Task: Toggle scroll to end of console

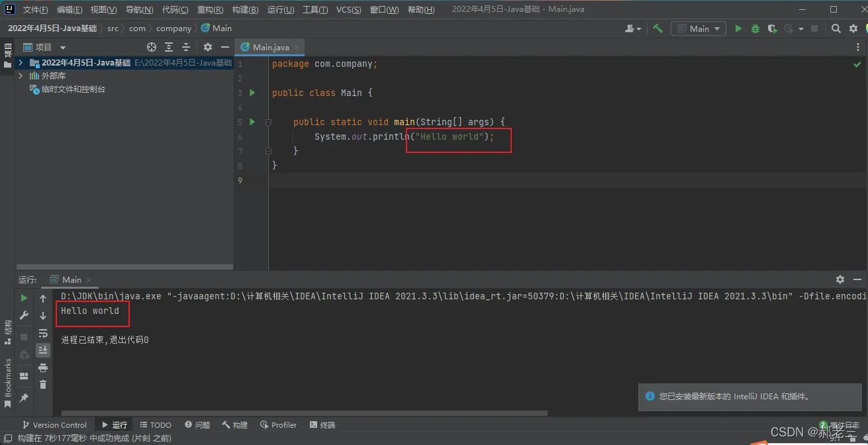Action: pyautogui.click(x=43, y=350)
